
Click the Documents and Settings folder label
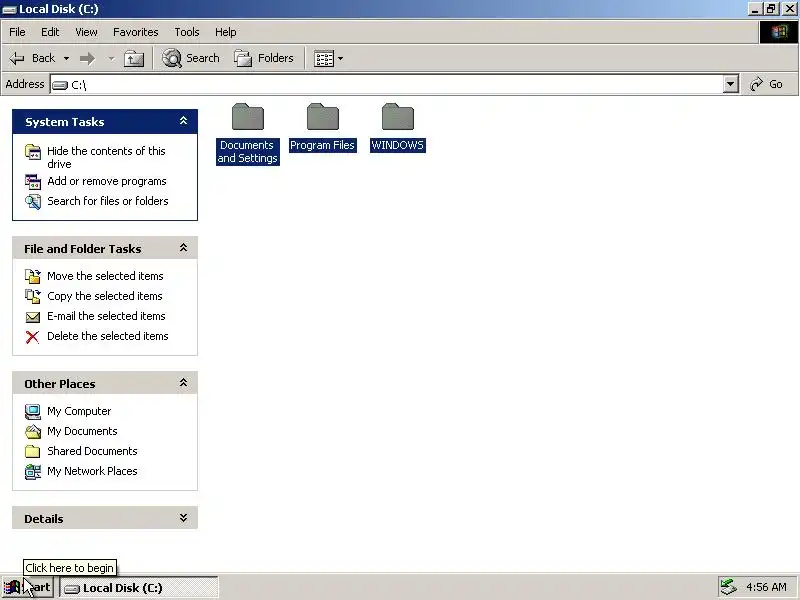click(x=247, y=152)
